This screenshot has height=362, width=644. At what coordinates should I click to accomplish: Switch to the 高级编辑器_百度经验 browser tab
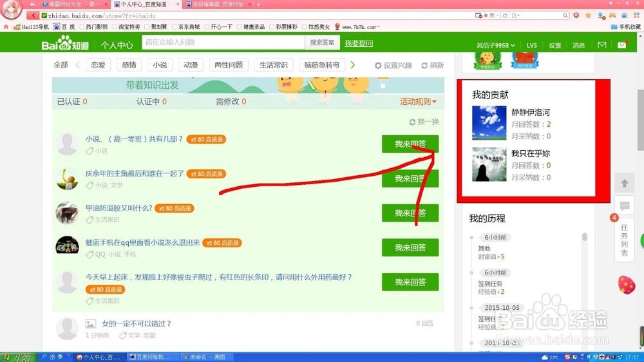(218, 5)
